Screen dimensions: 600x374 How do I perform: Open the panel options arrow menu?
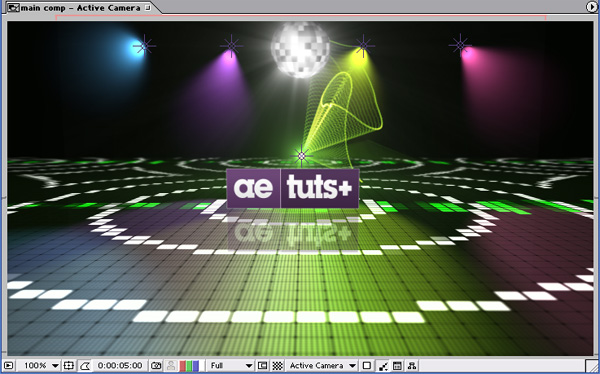[592, 6]
